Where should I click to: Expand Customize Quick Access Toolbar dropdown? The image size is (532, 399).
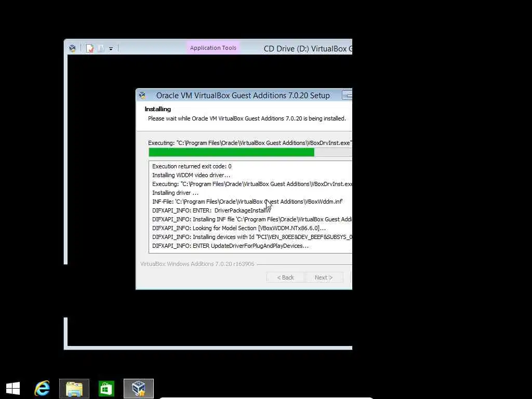[x=111, y=48]
